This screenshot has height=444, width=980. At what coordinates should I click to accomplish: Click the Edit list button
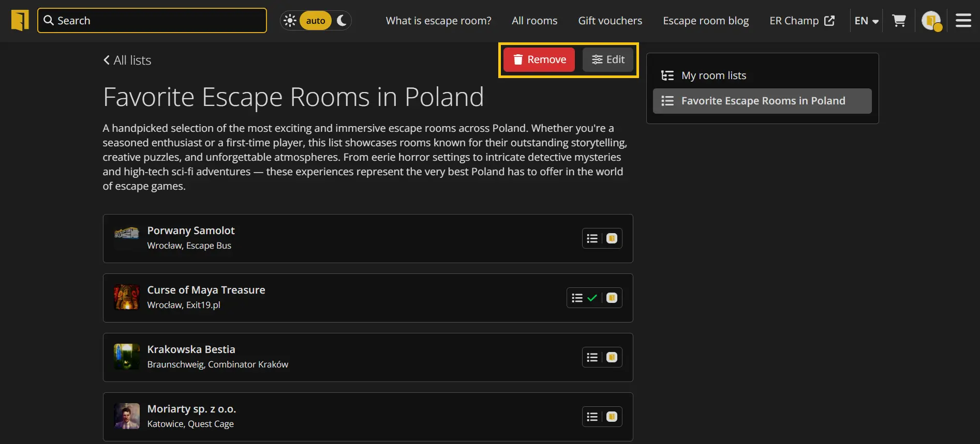[x=607, y=59]
